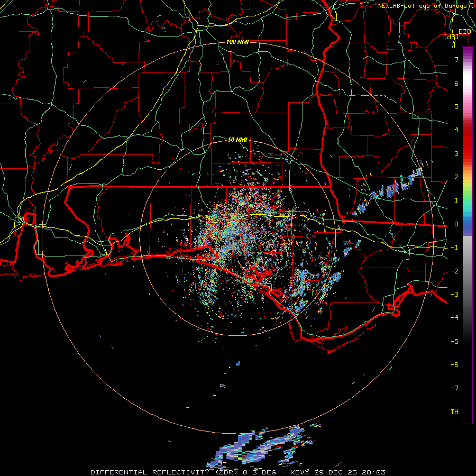The width and height of the screenshot is (476, 476).
Task: Click the 0 value on the color scale
Action: click(x=456, y=224)
